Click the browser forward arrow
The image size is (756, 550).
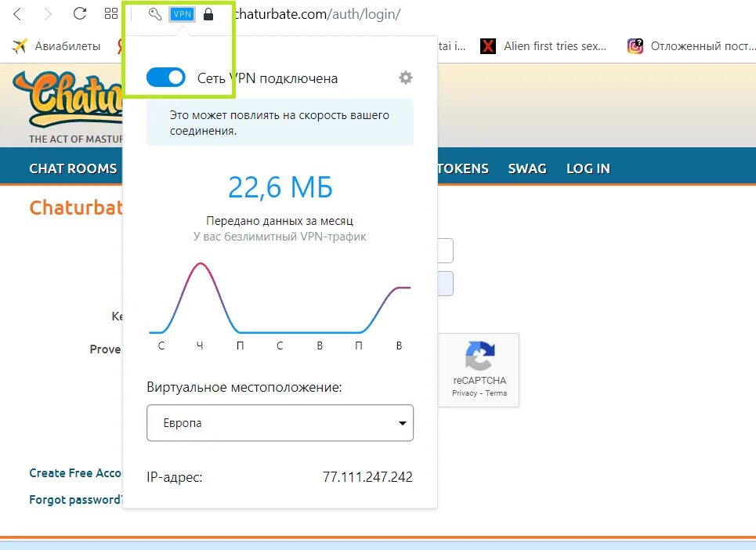pos(48,14)
